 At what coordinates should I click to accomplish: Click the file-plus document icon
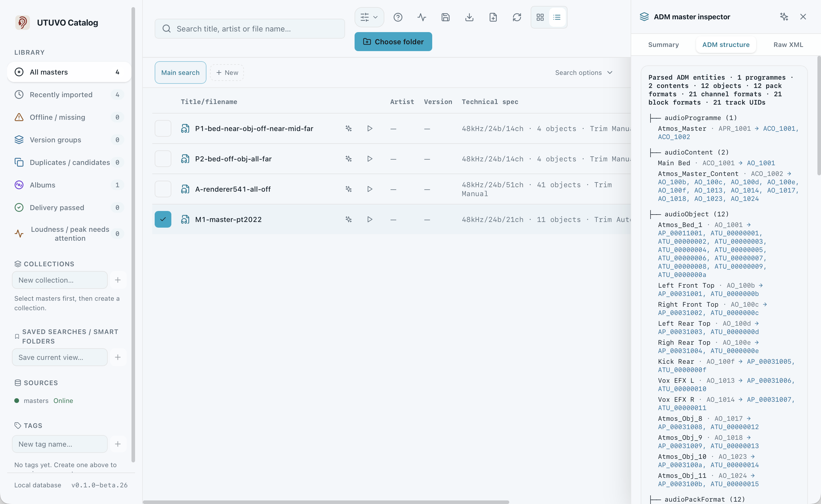493,17
